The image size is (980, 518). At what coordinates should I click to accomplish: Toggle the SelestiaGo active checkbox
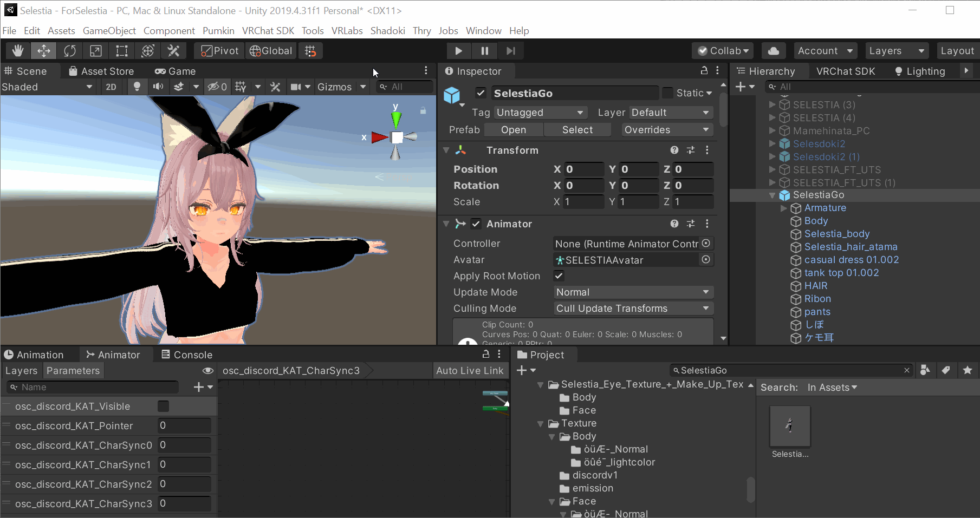click(481, 93)
